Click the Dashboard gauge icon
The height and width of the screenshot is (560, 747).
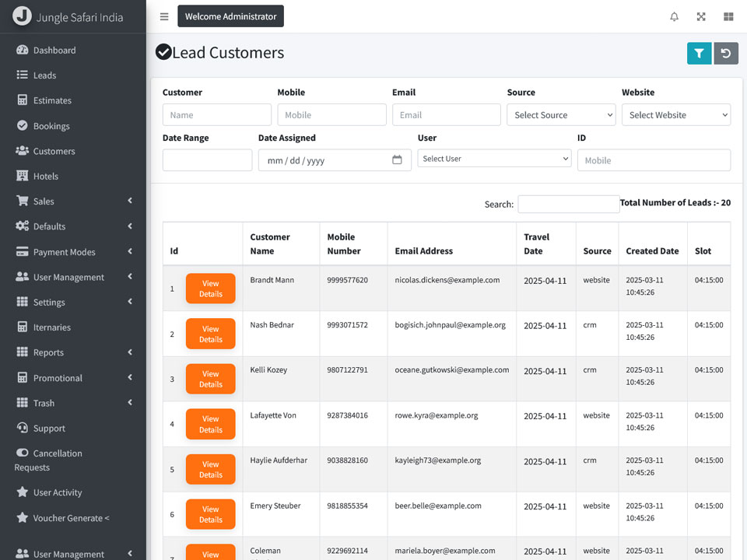(22, 50)
